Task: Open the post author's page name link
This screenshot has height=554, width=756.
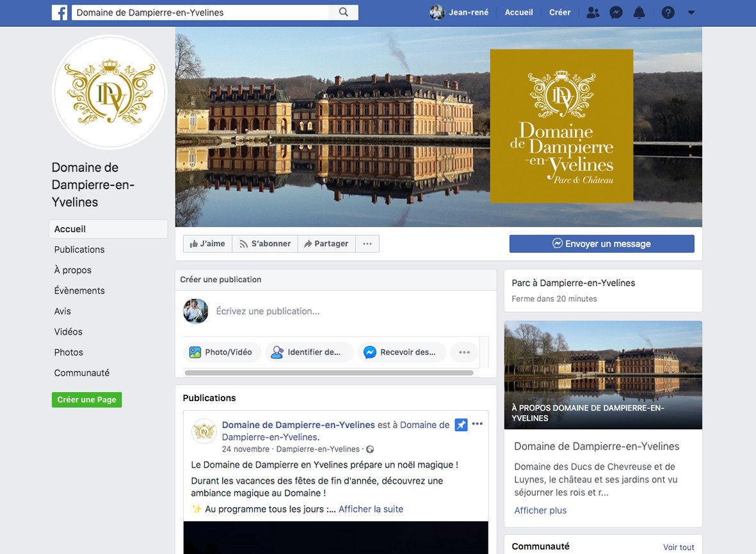Action: tap(298, 425)
